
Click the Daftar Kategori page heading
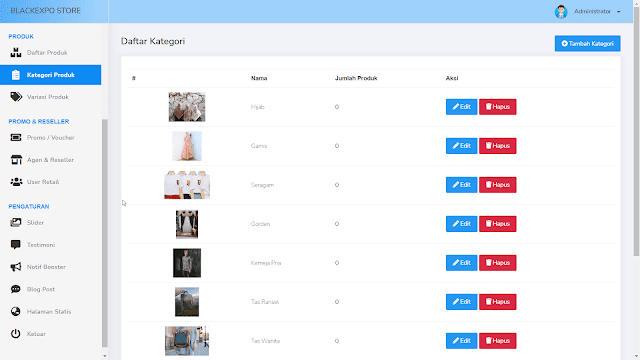153,41
